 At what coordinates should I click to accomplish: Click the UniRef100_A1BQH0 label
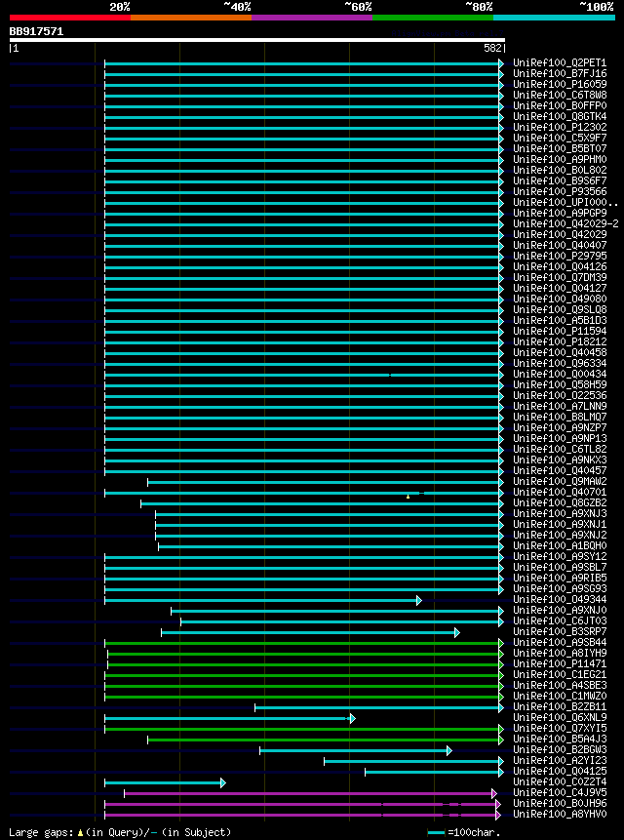[560, 545]
